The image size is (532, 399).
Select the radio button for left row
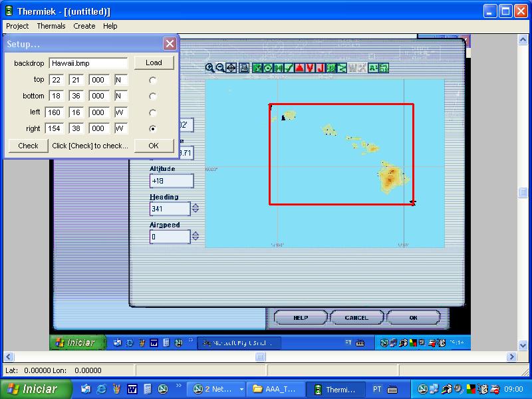coord(153,112)
